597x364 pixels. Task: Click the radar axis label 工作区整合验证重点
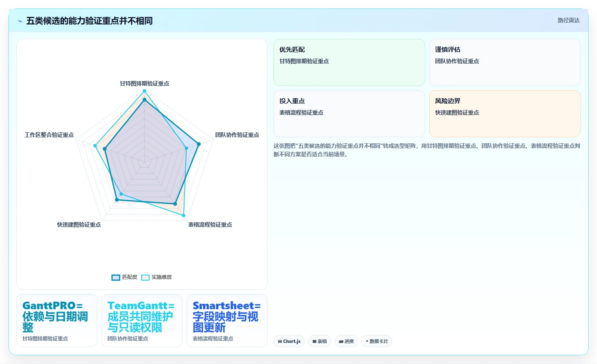tap(49, 135)
